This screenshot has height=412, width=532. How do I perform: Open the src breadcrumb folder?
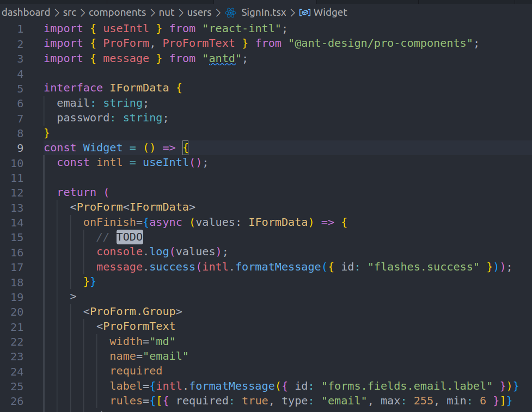(70, 12)
